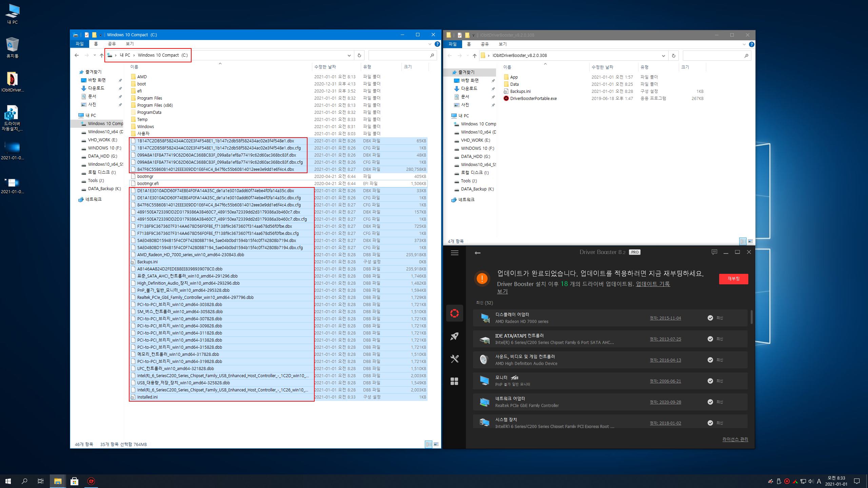Click search box in left Explorer window

click(x=398, y=55)
